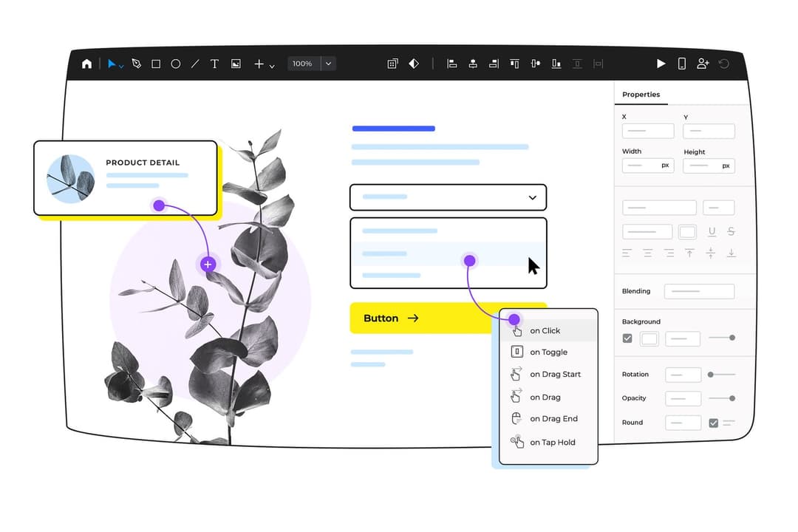
Task: Expand the Add element chevron
Action: [272, 66]
